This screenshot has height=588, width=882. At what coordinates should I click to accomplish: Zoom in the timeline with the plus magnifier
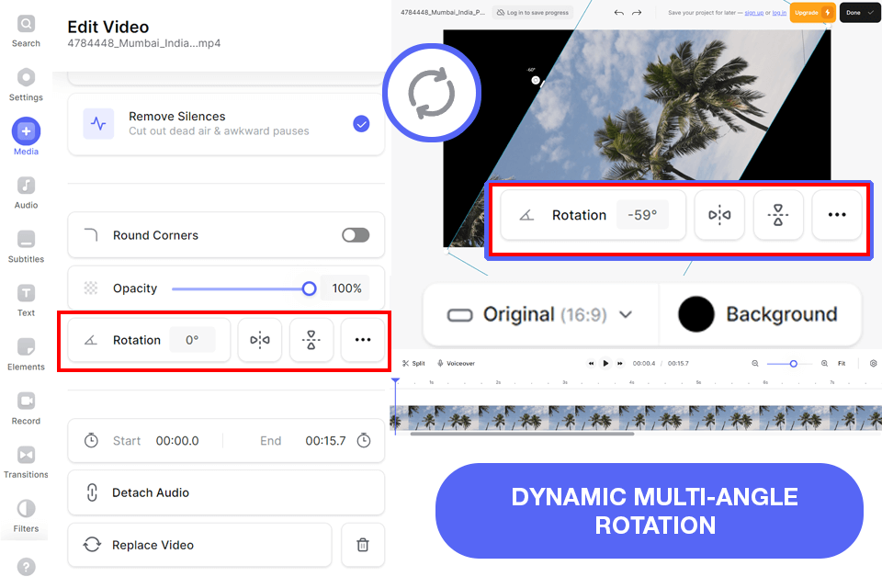pyautogui.click(x=824, y=364)
